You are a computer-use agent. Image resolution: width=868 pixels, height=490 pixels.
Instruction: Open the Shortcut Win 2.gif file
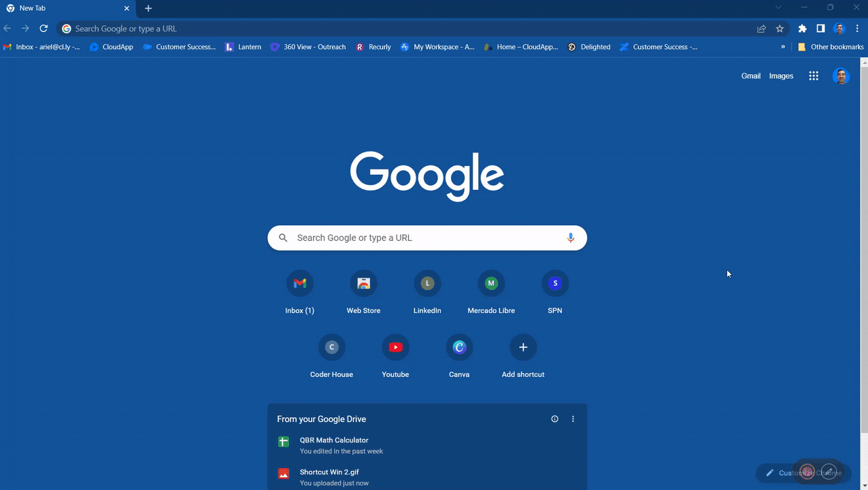click(x=427, y=477)
